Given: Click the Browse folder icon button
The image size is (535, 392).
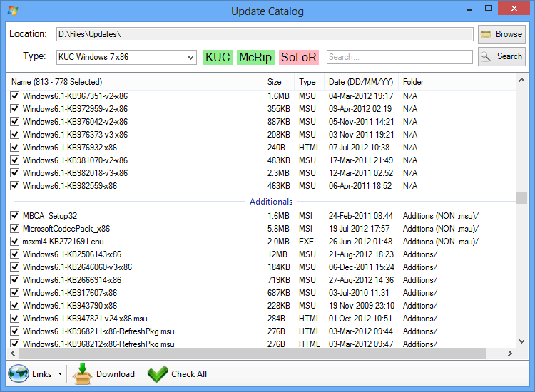Looking at the screenshot, I should point(501,34).
